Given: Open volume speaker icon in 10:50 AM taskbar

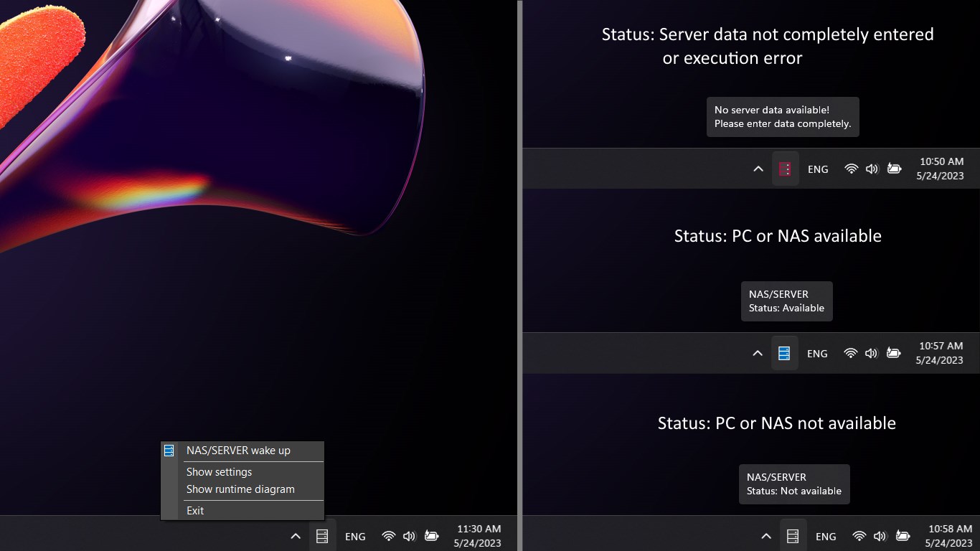Looking at the screenshot, I should [x=872, y=169].
